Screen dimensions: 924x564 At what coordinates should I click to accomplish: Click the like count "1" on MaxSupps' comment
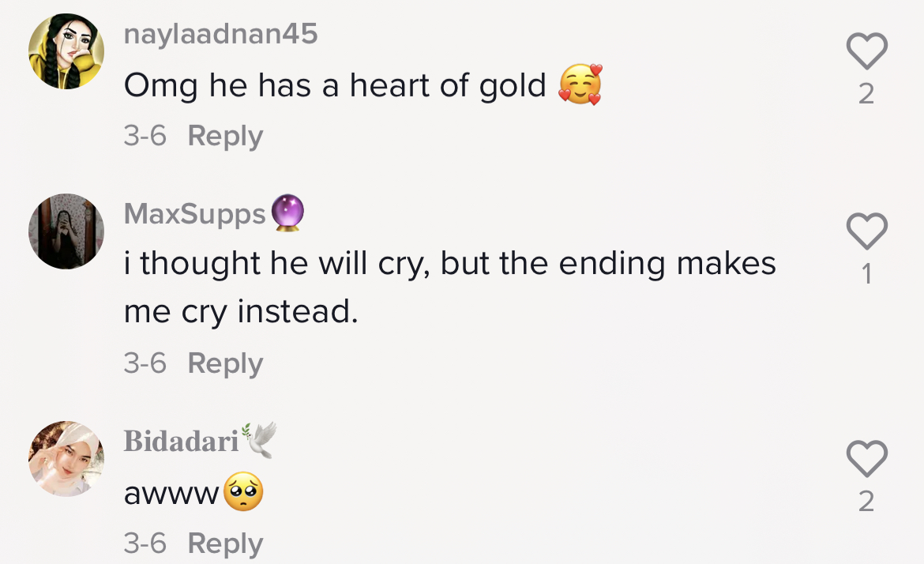pos(866,274)
